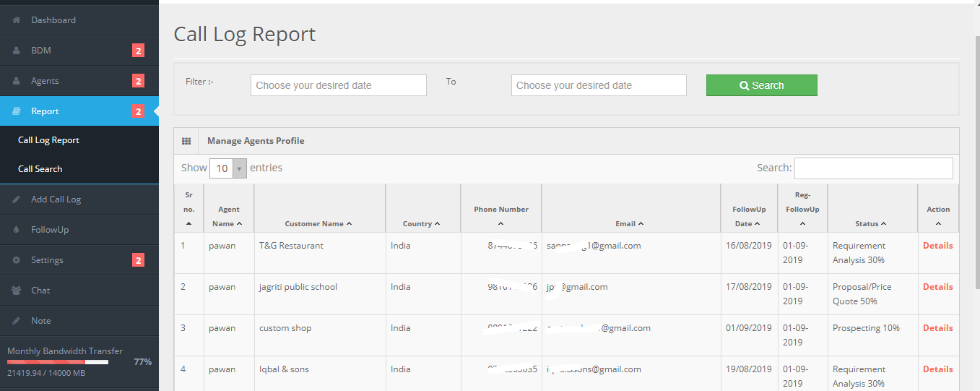Screen dimensions: 980x391
Task: Click the Report book icon
Action: pos(16,111)
